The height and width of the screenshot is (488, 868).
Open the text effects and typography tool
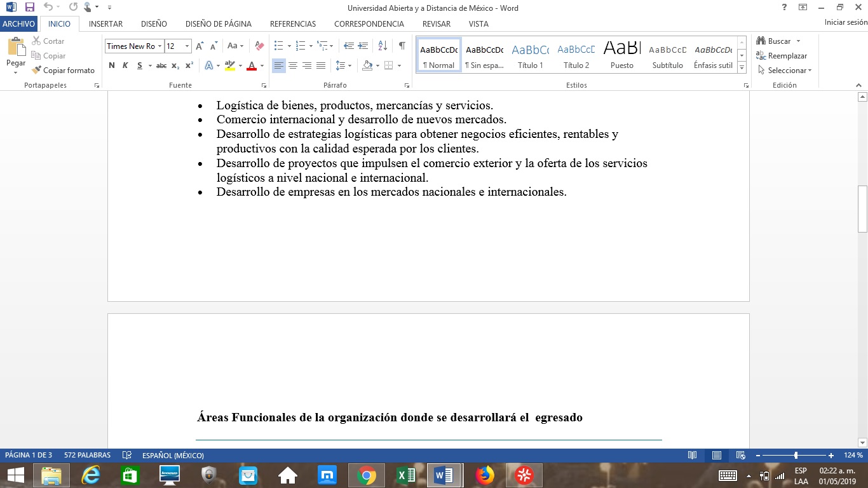point(208,65)
